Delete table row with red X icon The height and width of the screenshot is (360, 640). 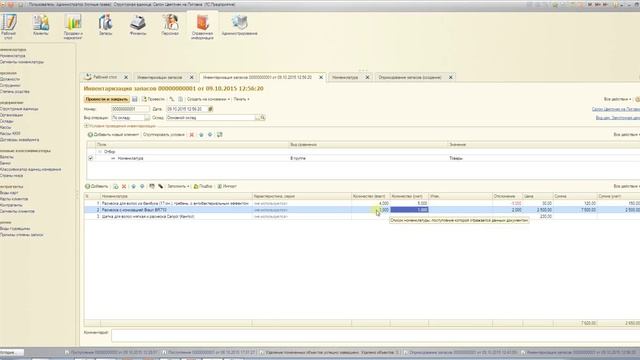click(124, 187)
